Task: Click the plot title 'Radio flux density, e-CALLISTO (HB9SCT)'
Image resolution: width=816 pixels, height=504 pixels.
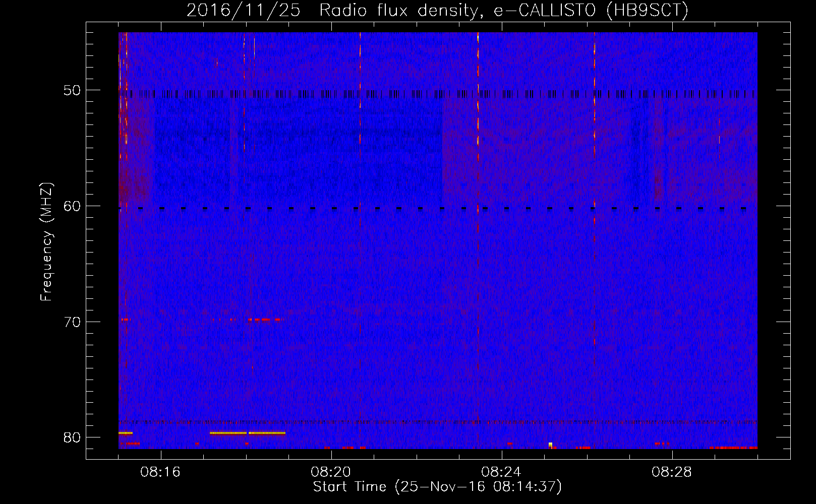Action: coord(504,10)
